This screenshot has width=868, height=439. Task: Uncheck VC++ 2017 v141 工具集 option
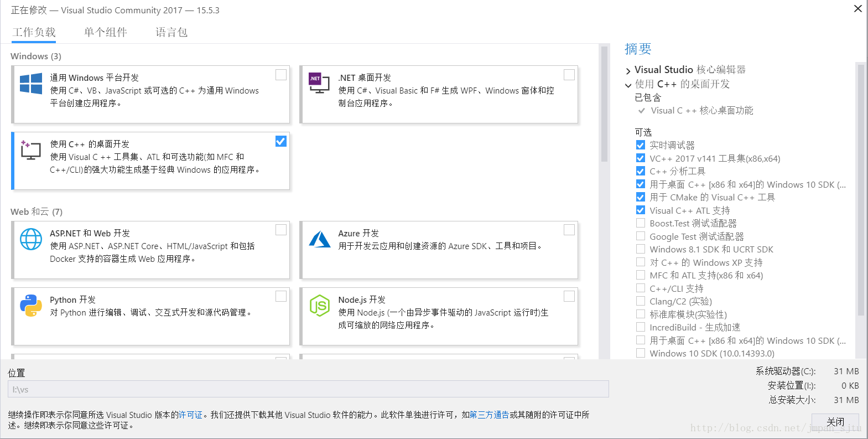641,158
